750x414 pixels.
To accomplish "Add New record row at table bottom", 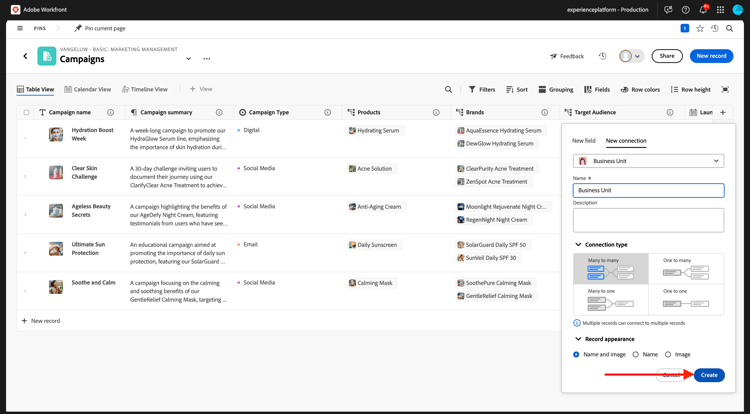I will click(x=41, y=321).
